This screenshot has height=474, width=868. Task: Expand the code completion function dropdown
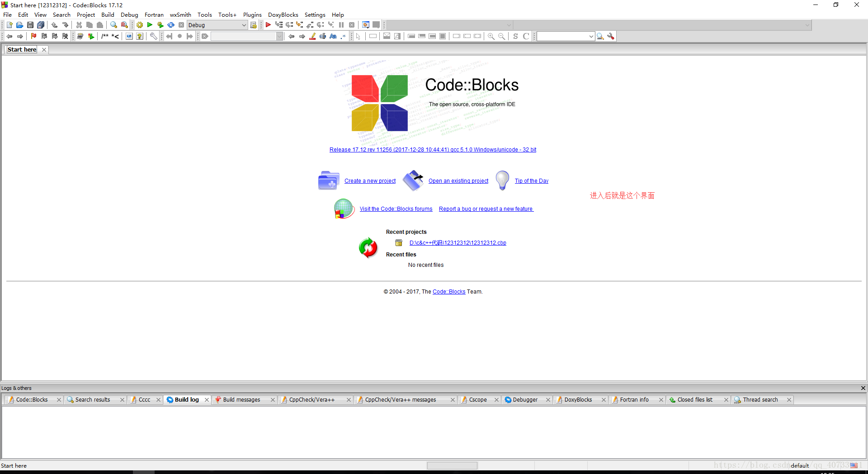[807, 25]
